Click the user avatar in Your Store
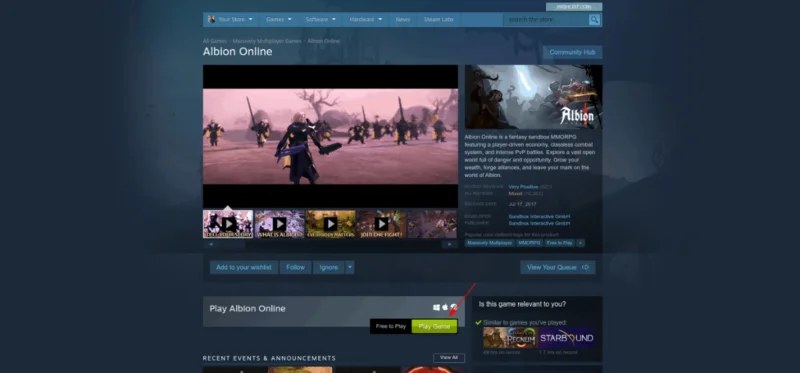This screenshot has width=800, height=373. pyautogui.click(x=211, y=19)
